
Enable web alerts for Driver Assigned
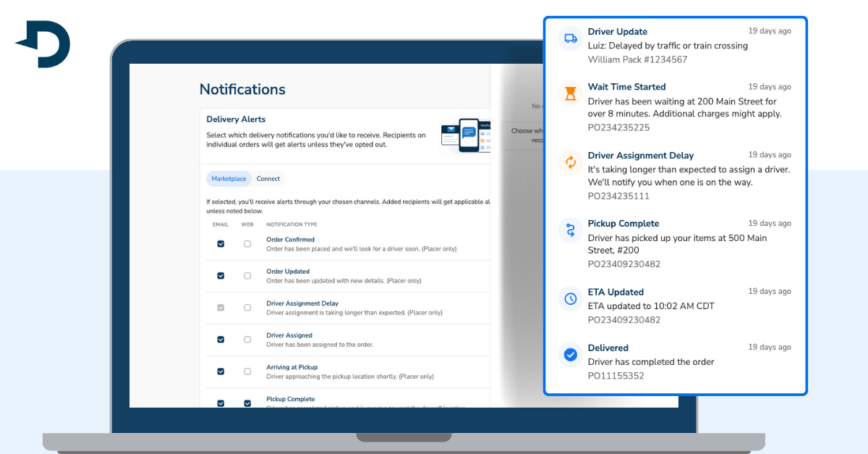tap(247, 340)
